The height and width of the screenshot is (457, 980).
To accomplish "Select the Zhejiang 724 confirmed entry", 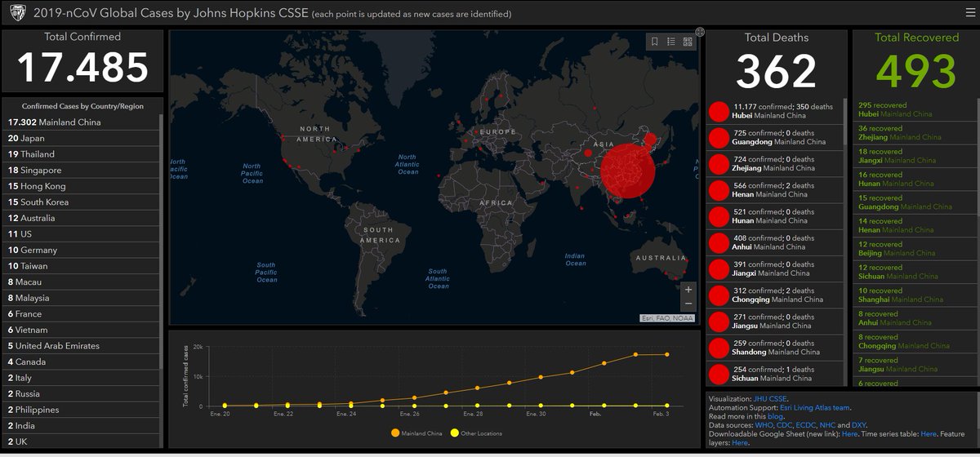I will coord(774,164).
